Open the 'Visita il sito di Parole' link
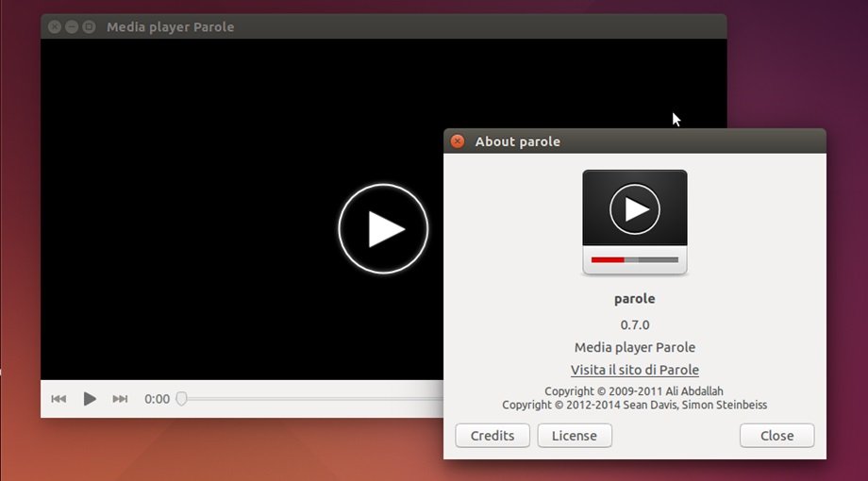The height and width of the screenshot is (481, 868). pos(634,370)
